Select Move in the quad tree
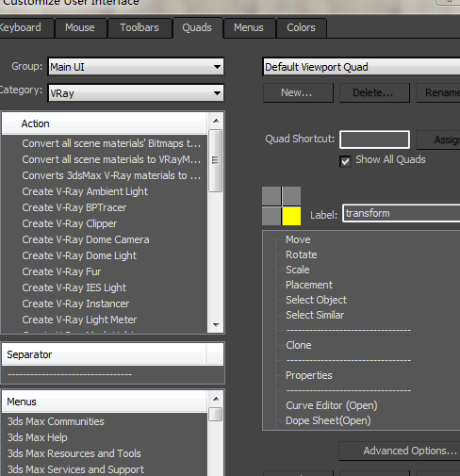 pos(298,239)
